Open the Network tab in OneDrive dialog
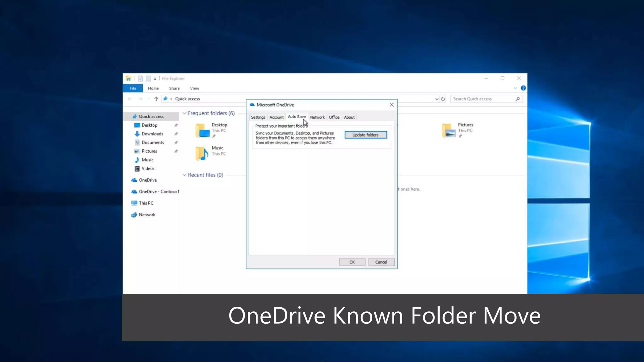The height and width of the screenshot is (362, 644). pyautogui.click(x=317, y=117)
